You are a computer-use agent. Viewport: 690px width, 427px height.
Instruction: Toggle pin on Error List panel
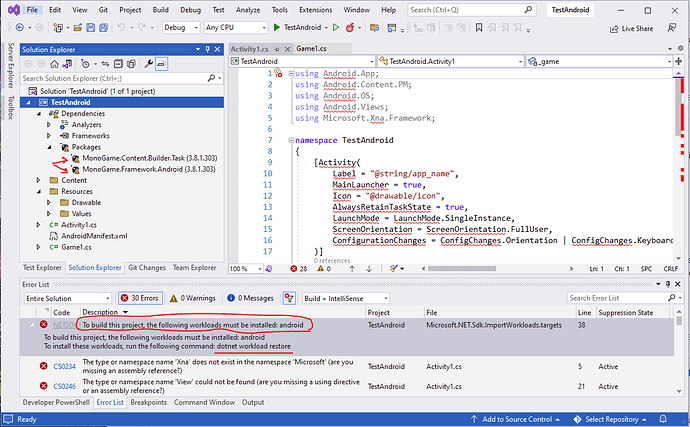[x=668, y=284]
